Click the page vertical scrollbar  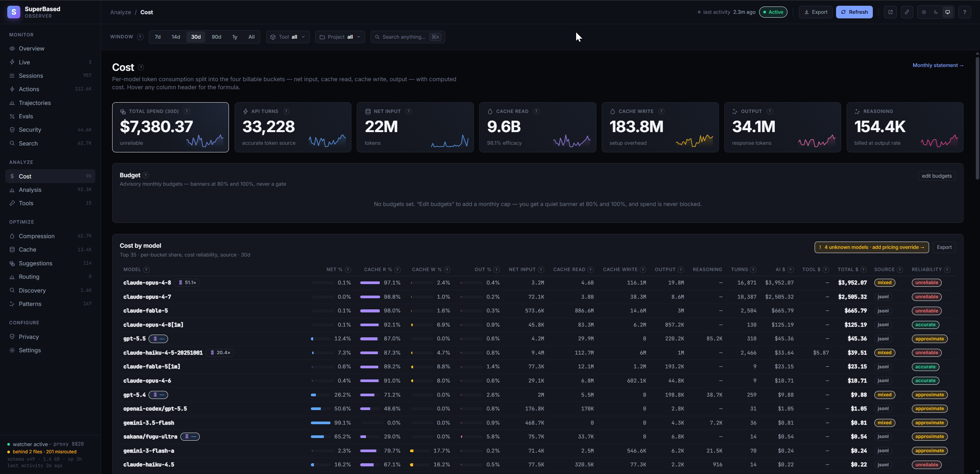[x=977, y=119]
